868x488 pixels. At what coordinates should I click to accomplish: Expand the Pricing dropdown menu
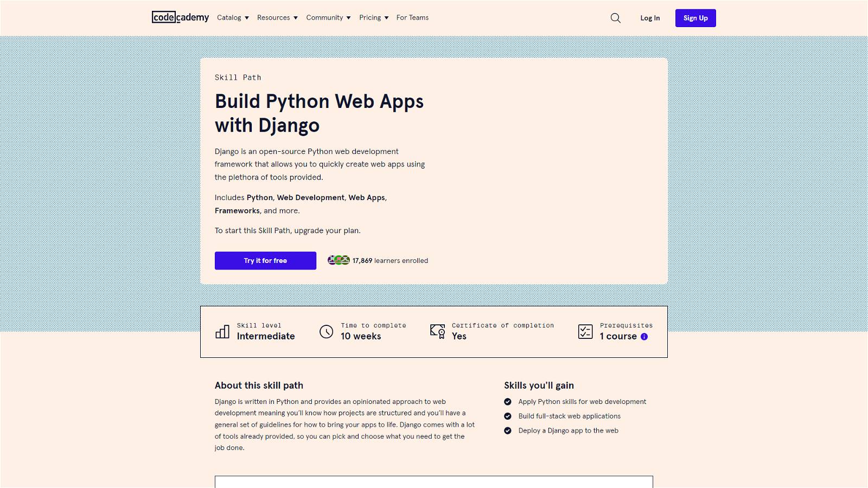pyautogui.click(x=374, y=18)
